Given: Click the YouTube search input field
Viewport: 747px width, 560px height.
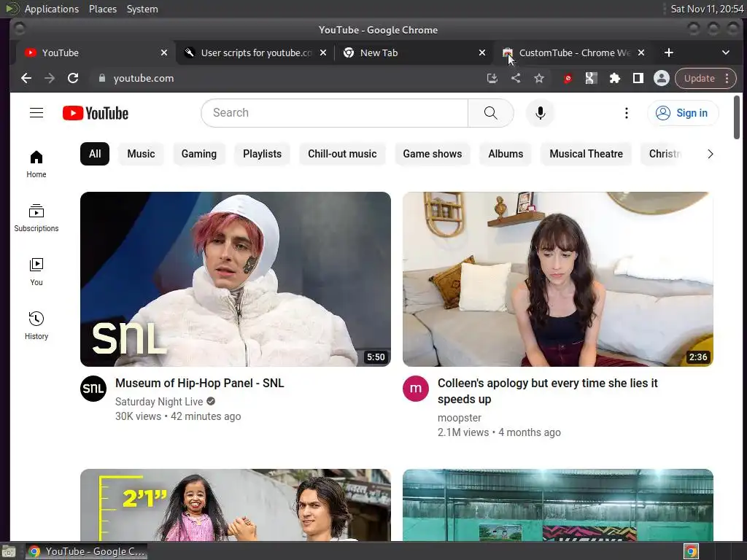Looking at the screenshot, I should click(334, 113).
